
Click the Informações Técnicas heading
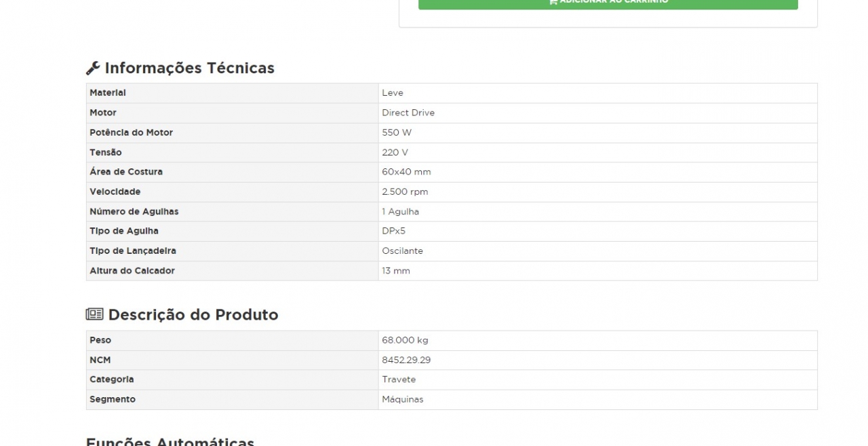pos(189,69)
